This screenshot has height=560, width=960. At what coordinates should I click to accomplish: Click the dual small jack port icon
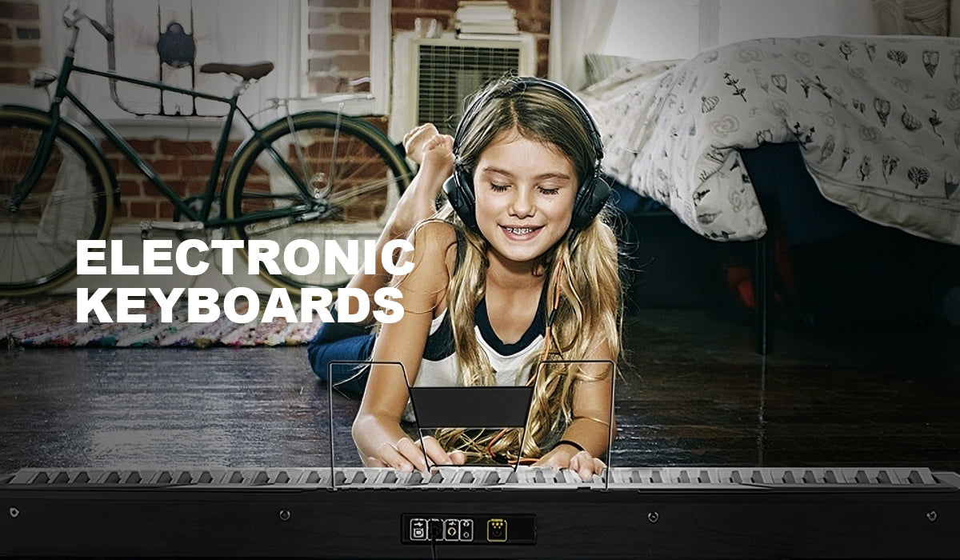coord(466,530)
